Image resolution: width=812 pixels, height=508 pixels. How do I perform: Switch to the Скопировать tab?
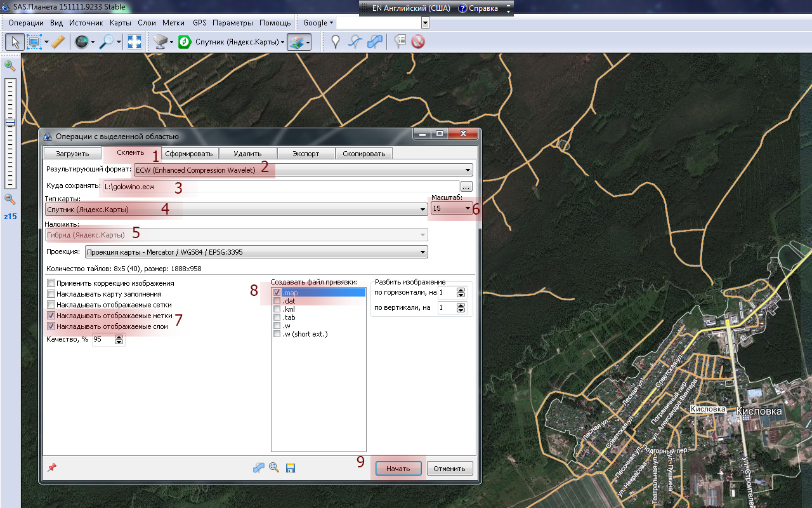click(x=363, y=154)
